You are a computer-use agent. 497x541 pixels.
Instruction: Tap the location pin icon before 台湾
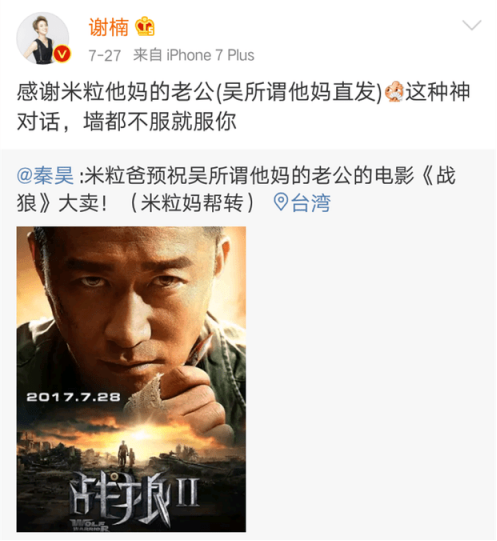pos(281,202)
